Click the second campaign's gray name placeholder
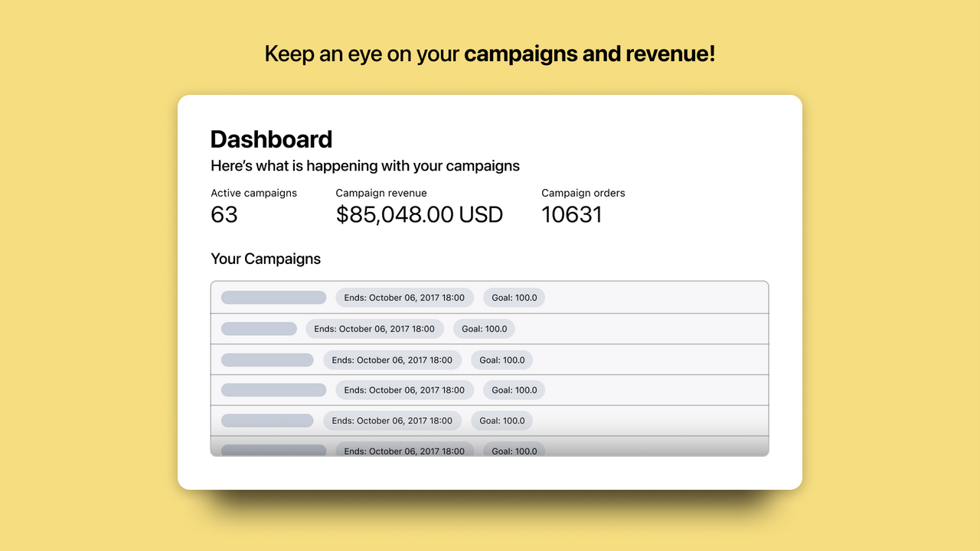 coord(259,328)
